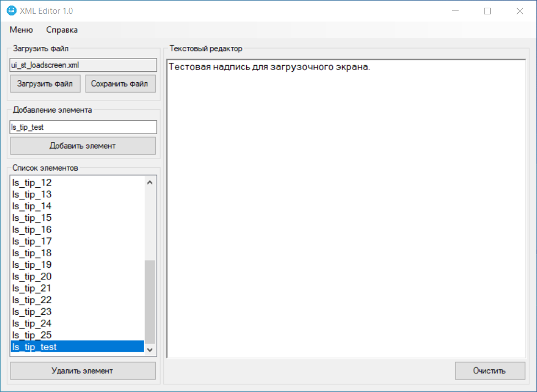
Task: Select ls_tip_19 in the list
Action: click(x=77, y=264)
